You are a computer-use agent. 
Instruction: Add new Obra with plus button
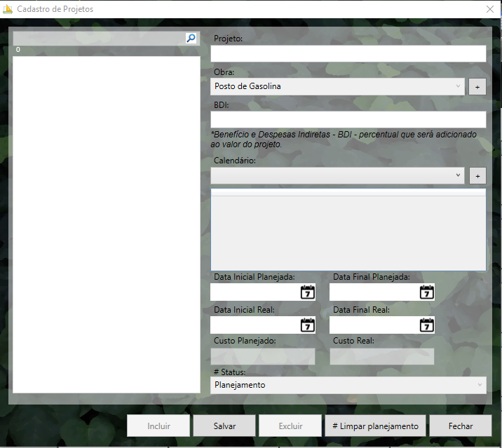[x=477, y=87]
